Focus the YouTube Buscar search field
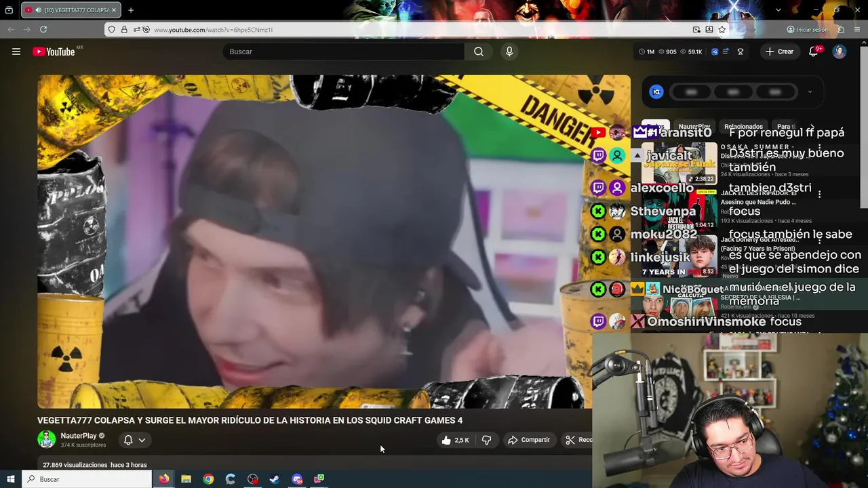Screen dimensions: 868x488 pos(344,52)
